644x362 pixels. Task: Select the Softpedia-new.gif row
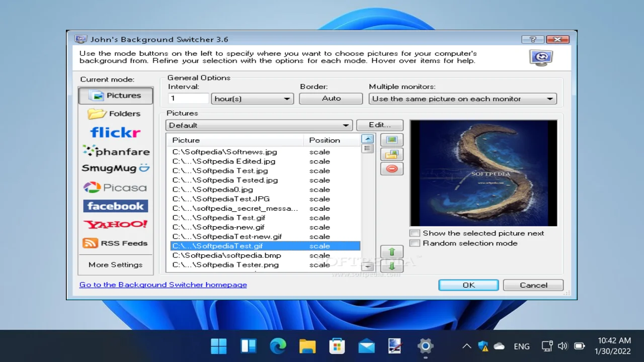pyautogui.click(x=265, y=227)
